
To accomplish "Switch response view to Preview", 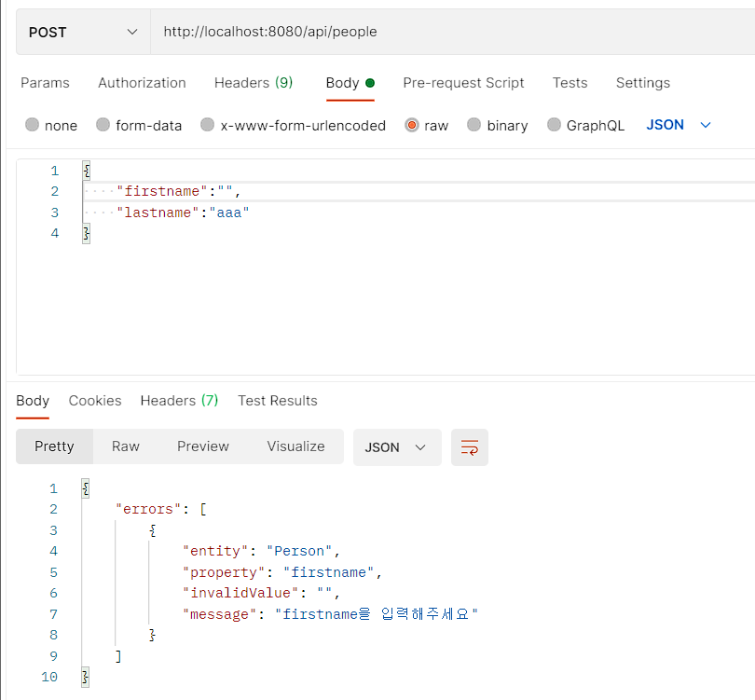I will click(203, 446).
